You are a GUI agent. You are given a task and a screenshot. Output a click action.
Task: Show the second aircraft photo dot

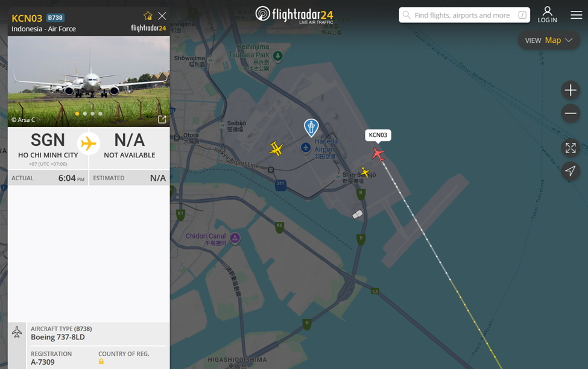(85, 113)
